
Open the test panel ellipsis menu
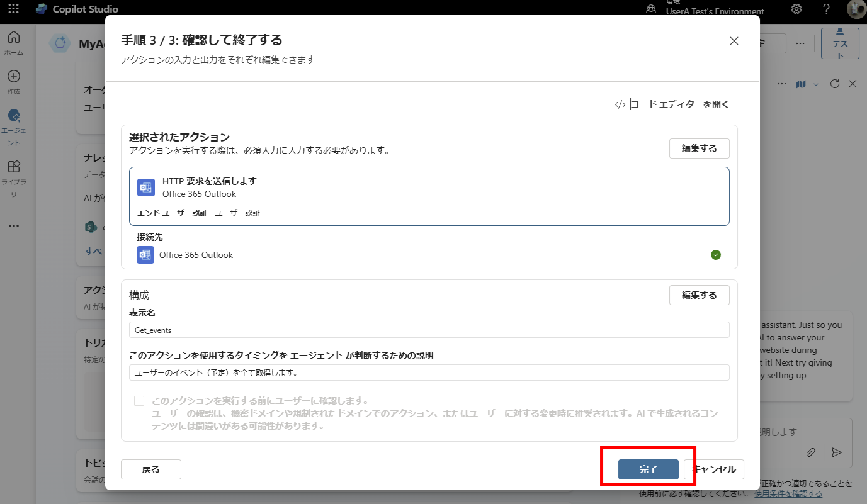[782, 84]
